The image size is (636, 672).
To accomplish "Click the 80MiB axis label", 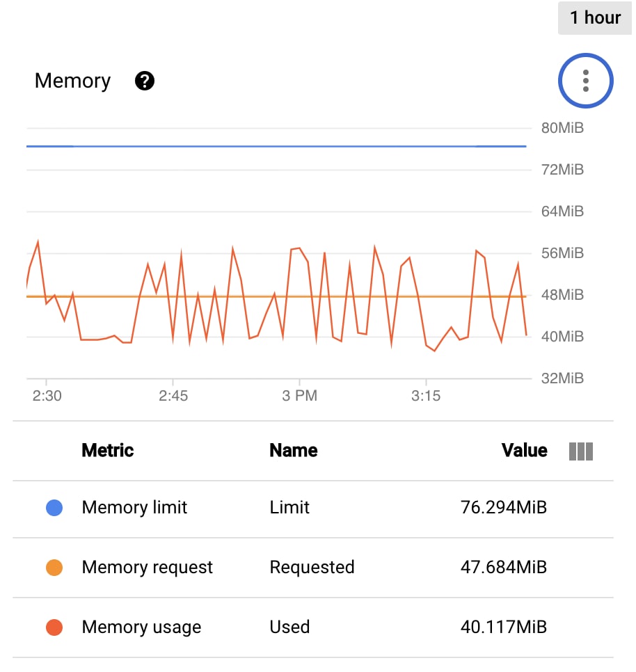I will pyautogui.click(x=562, y=128).
